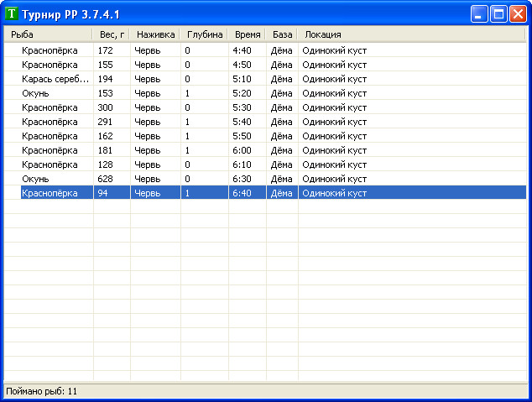Click time cell 5:50
Viewport: 532px width, 402px height.
(242, 136)
